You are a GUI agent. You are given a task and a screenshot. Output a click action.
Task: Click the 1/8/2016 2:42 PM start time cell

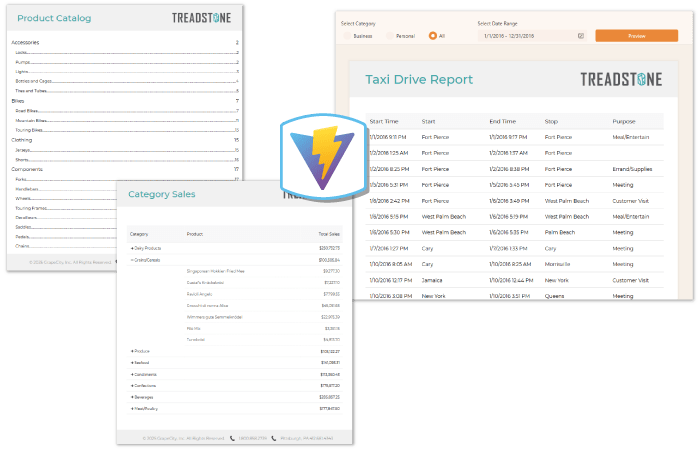(389, 201)
